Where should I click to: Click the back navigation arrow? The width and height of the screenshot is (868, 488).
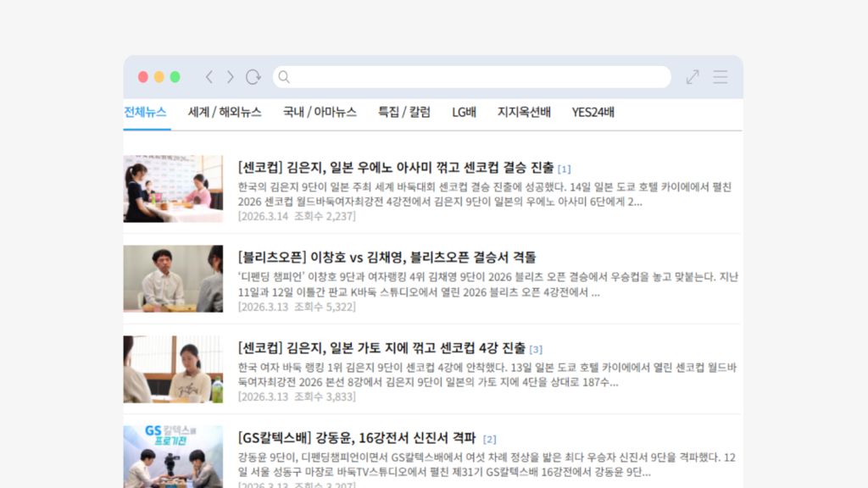tap(209, 76)
